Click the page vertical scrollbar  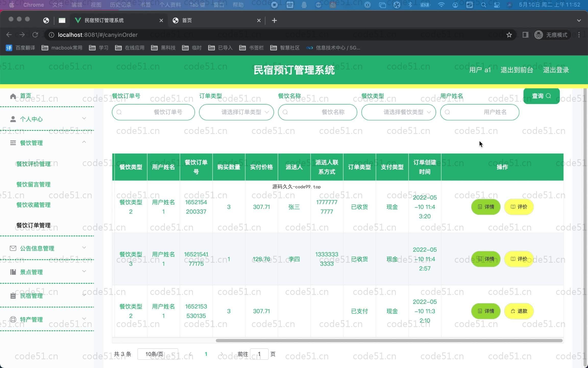[x=585, y=227]
